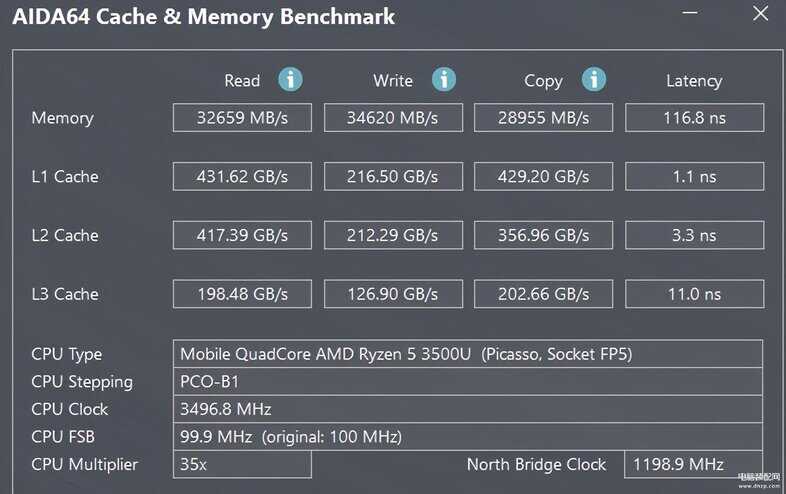Screen dimensions: 786x494
Task: Select the Memory Write 34620 MB/s field
Action: click(393, 118)
